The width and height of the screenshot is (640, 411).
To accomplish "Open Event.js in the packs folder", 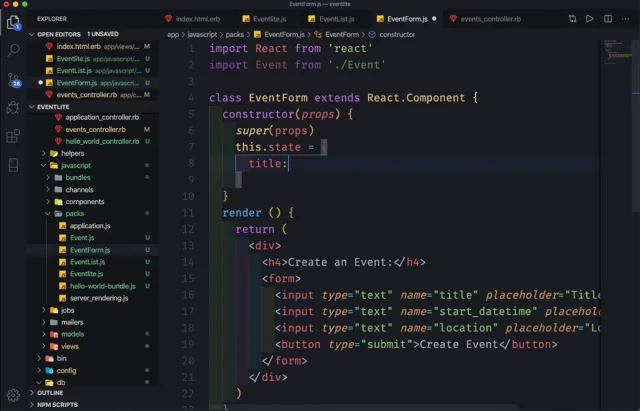I will (82, 238).
